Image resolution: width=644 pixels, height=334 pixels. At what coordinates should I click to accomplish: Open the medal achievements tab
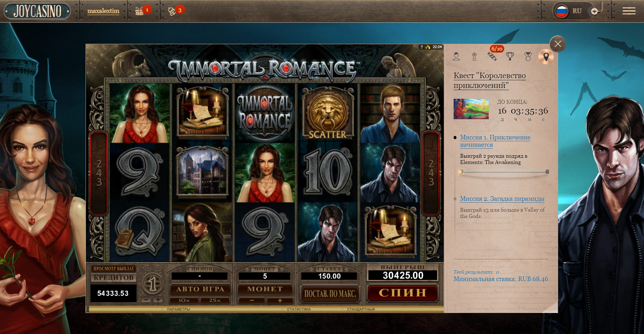coord(528,56)
